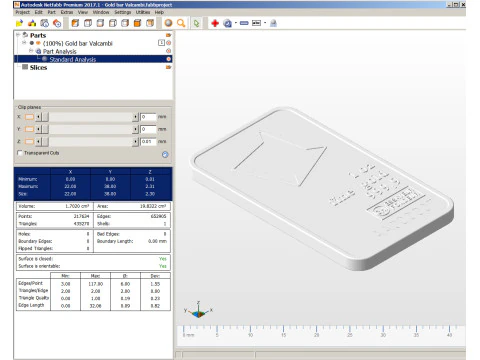This screenshot has width=480, height=360.
Task: Click the open project folder icon
Action: pyautogui.click(x=19, y=23)
